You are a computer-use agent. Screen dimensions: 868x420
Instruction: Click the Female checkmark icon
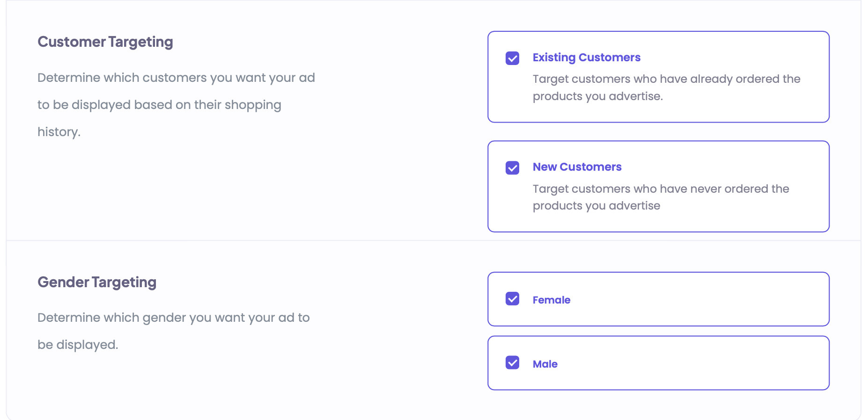coord(513,299)
